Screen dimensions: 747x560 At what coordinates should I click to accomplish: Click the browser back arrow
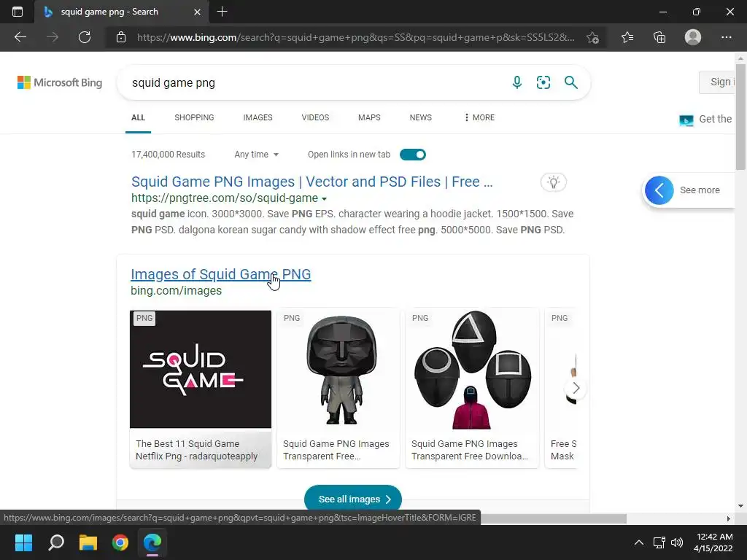coord(20,37)
